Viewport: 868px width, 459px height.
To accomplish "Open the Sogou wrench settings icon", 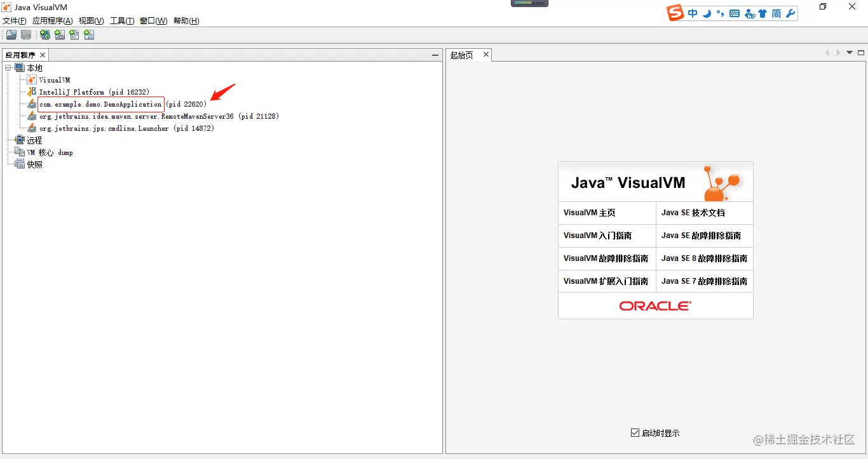I will pos(790,13).
